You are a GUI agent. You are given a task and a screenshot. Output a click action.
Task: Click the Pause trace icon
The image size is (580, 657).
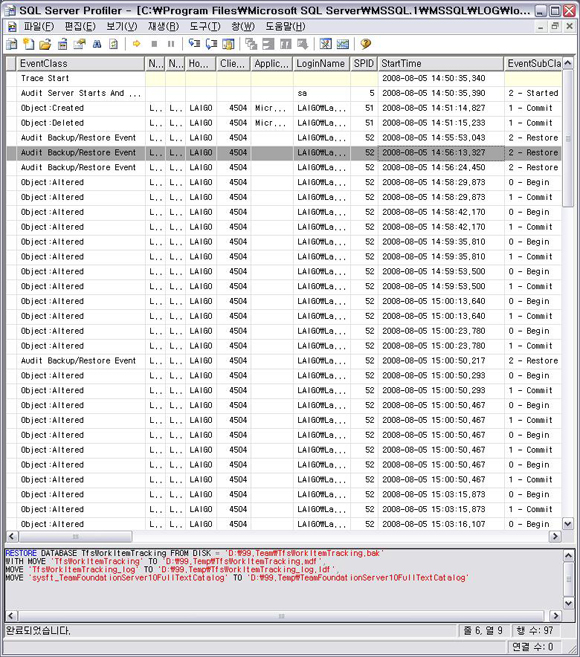171,44
